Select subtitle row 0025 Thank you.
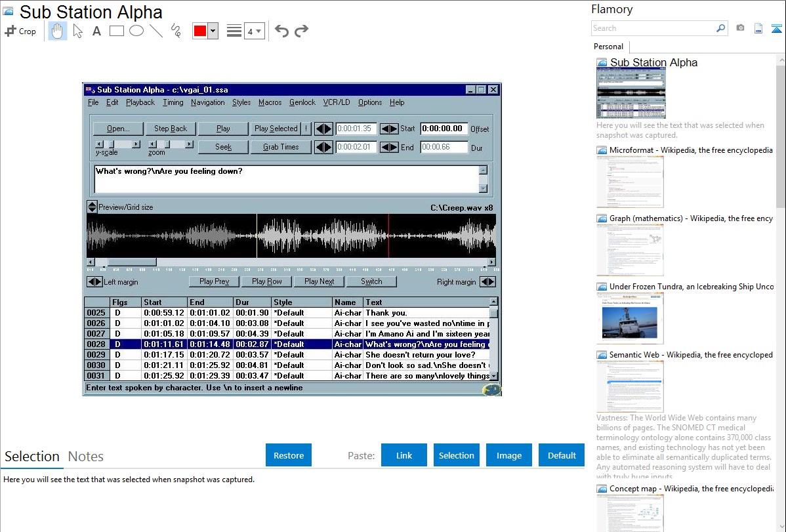 click(287, 313)
